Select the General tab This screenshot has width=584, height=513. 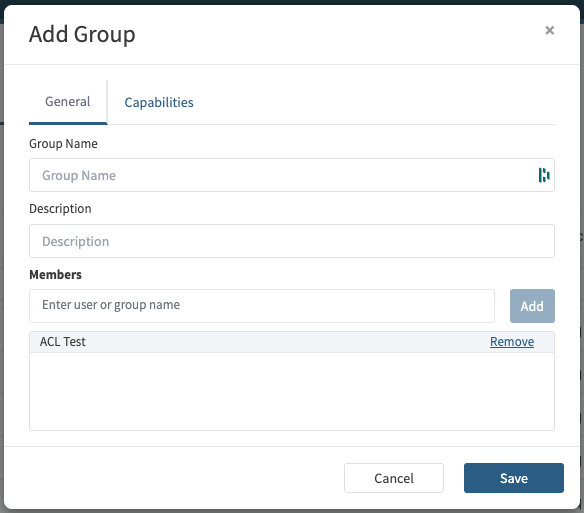point(68,101)
